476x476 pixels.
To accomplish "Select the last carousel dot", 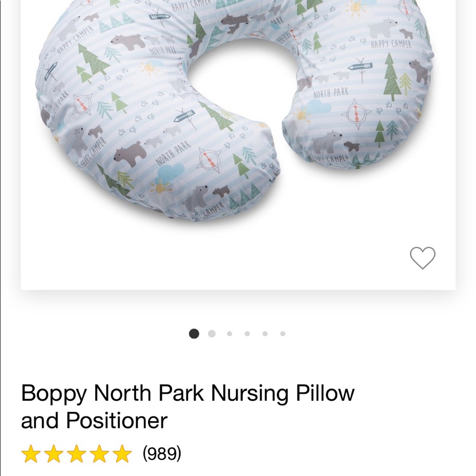I will [x=281, y=334].
